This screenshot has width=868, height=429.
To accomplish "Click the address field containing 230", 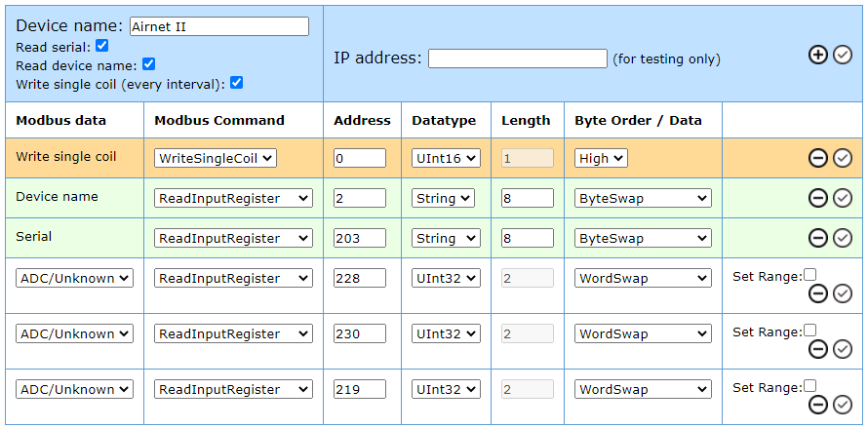I will click(360, 333).
